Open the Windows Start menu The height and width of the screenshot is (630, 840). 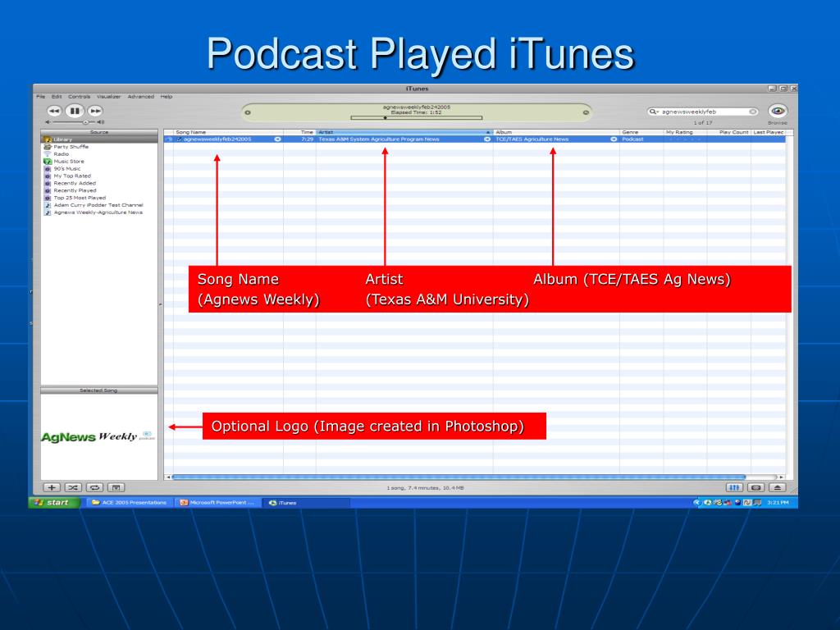[x=54, y=503]
